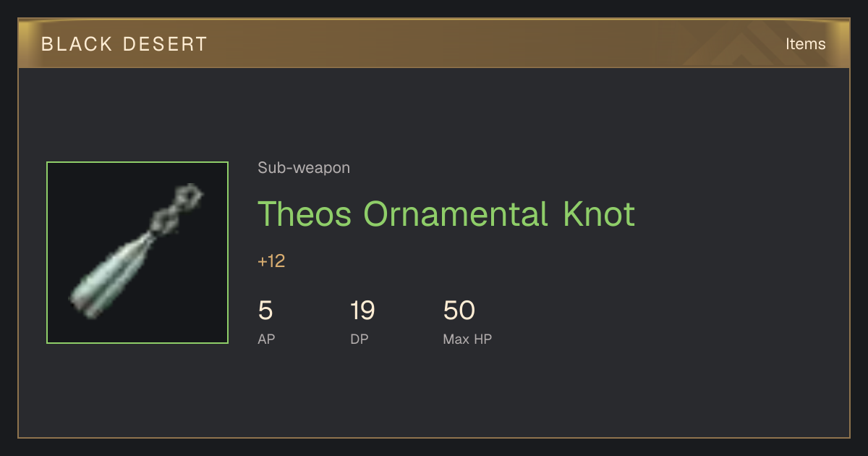Click the pale green tassel of knot icon
Image resolution: width=868 pixels, height=456 pixels.
coord(109,279)
